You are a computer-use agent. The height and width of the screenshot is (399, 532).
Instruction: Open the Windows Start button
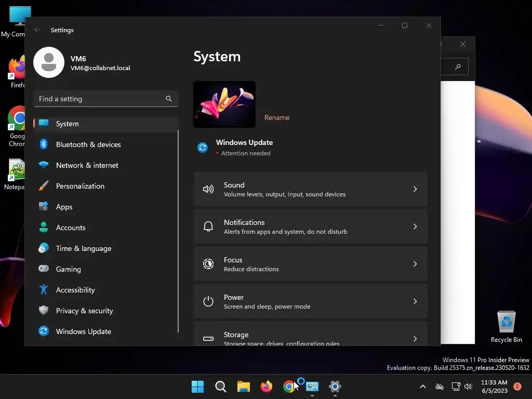point(197,387)
